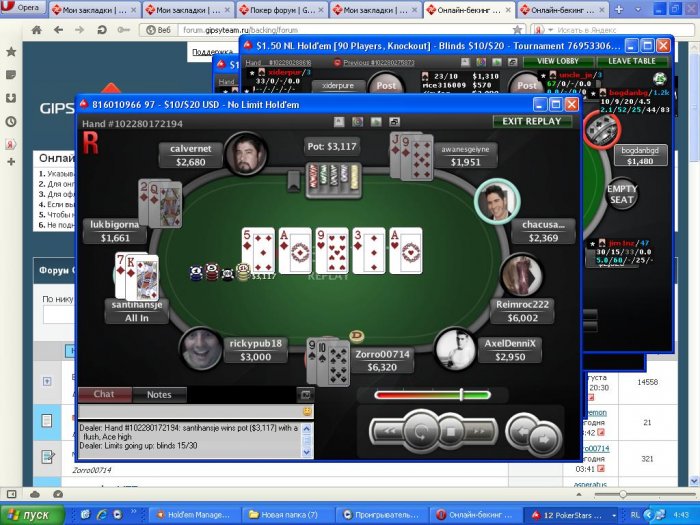The image size is (700, 525).
Task: Click awanesgeiyne $1,951 name plate
Action: pyautogui.click(x=465, y=156)
